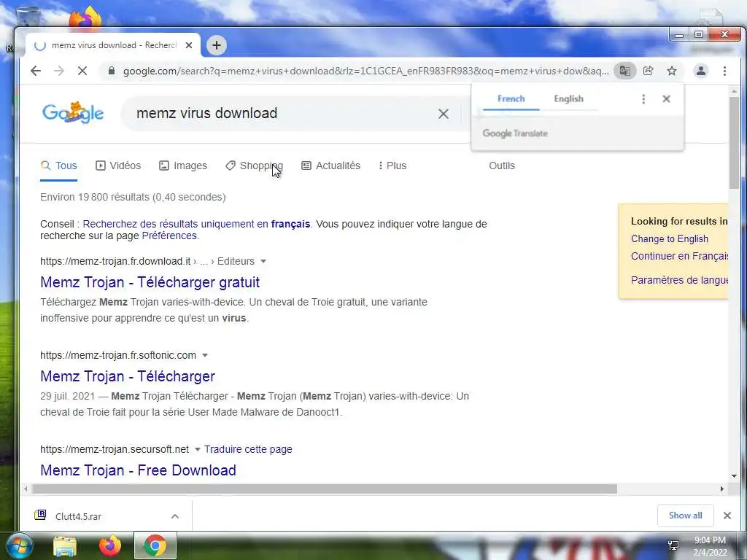Image resolution: width=747 pixels, height=560 pixels.
Task: Open Memz Trojan - Télécharger softonic result
Action: coord(127,376)
